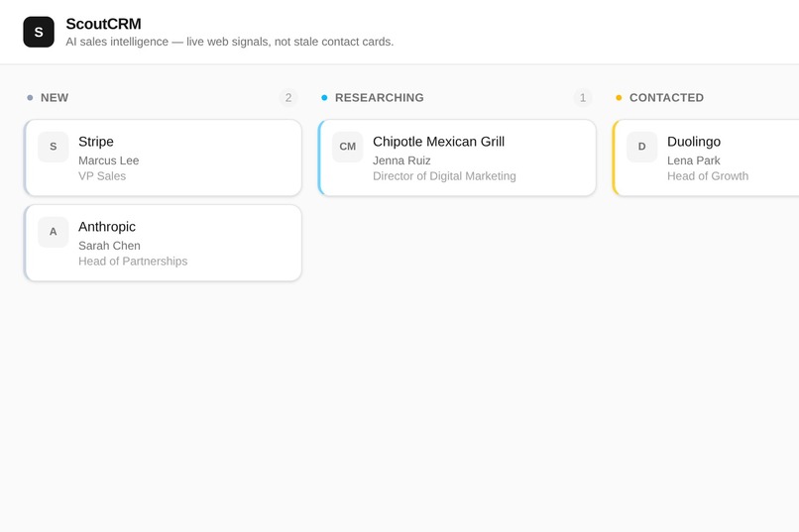Image resolution: width=799 pixels, height=532 pixels.
Task: Select the RESEARCHING column header
Action: 379,98
